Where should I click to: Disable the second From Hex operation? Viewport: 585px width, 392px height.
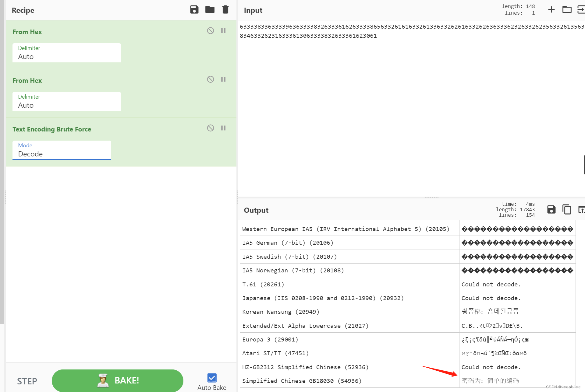click(x=211, y=79)
